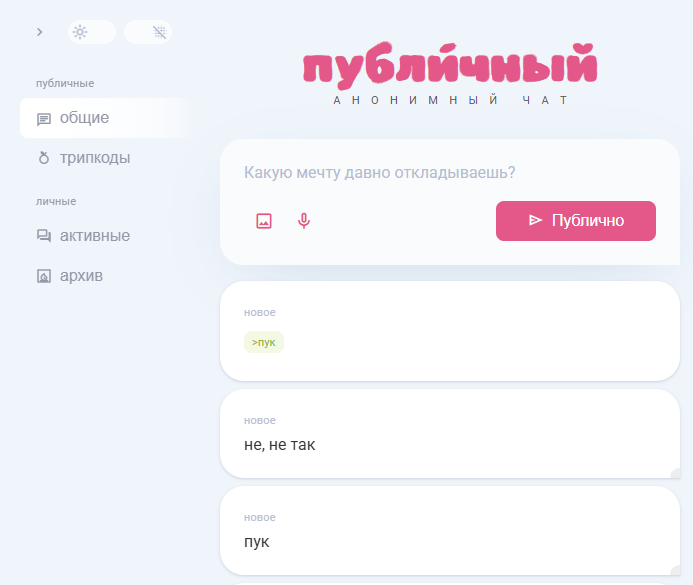Open the 'не, не так' message card
The width and height of the screenshot is (693, 585).
pos(449,433)
